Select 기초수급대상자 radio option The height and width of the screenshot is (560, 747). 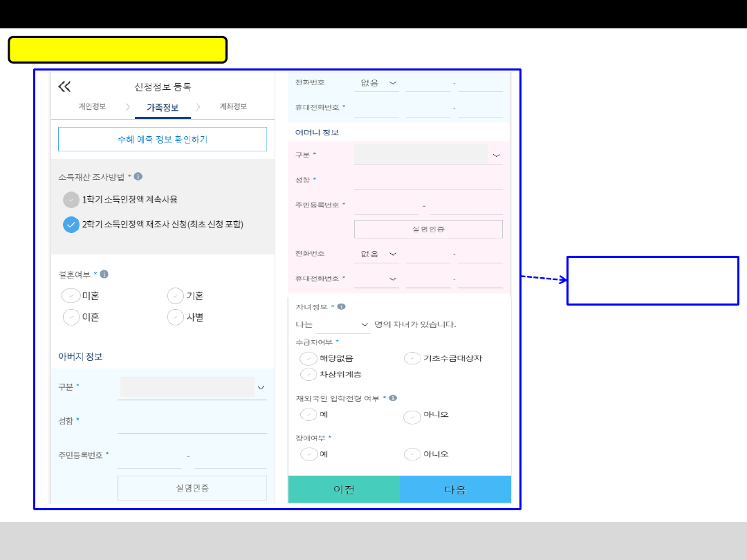coord(412,358)
